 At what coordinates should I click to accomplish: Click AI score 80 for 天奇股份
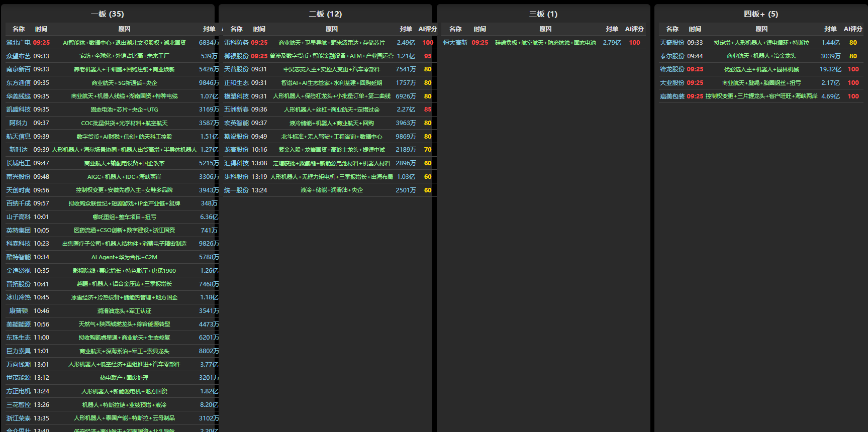(853, 43)
